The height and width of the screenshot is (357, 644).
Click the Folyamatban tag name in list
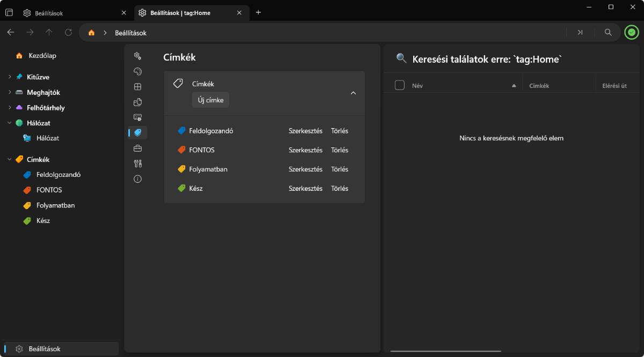click(x=208, y=169)
